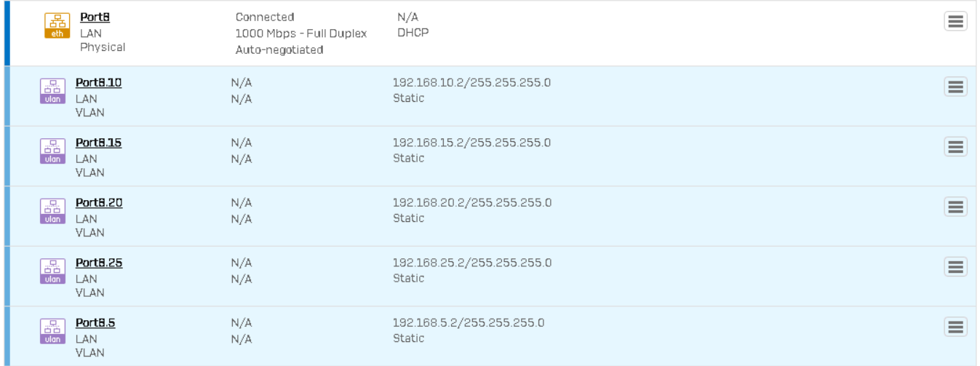Click the Port8 ethernet interface icon

(x=57, y=25)
